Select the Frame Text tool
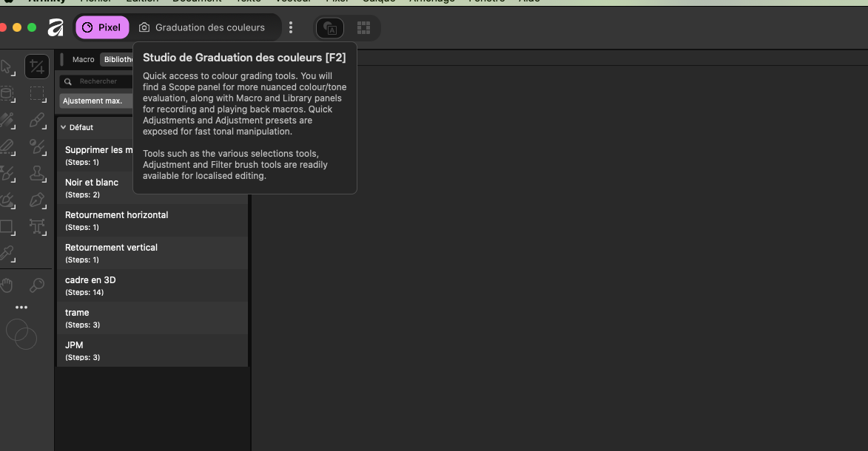The height and width of the screenshot is (451, 868). pyautogui.click(x=37, y=226)
